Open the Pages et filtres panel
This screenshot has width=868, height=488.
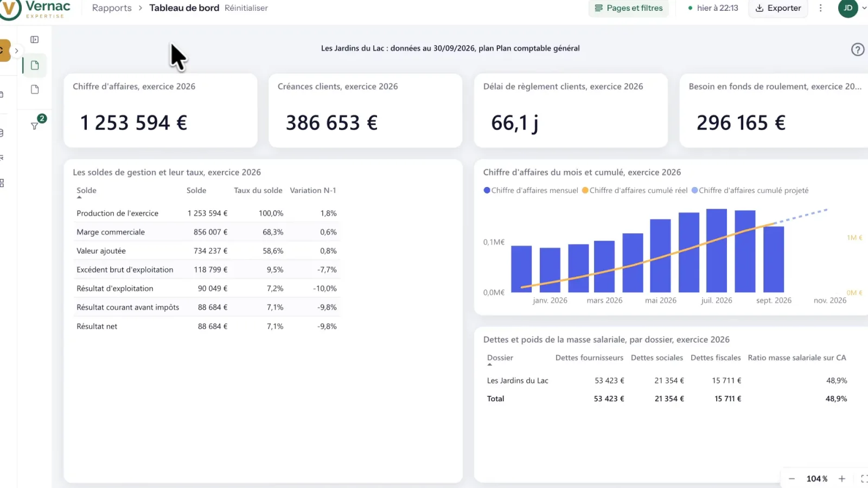point(629,8)
